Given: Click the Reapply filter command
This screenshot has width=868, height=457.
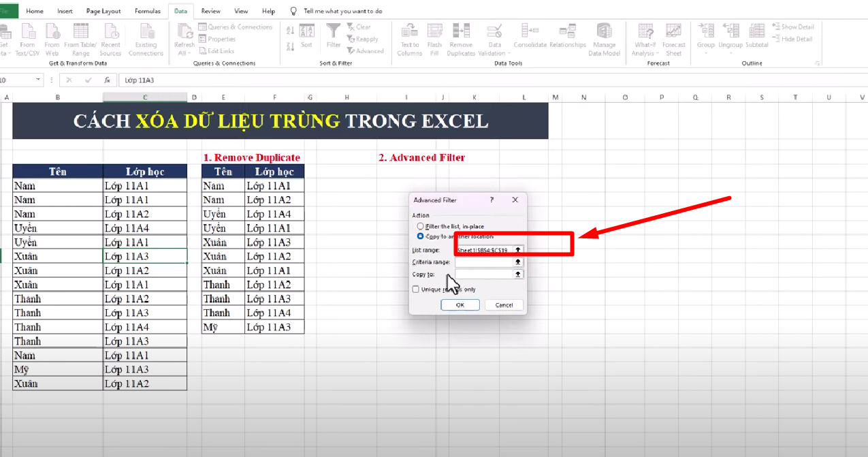Looking at the screenshot, I should click(x=362, y=39).
